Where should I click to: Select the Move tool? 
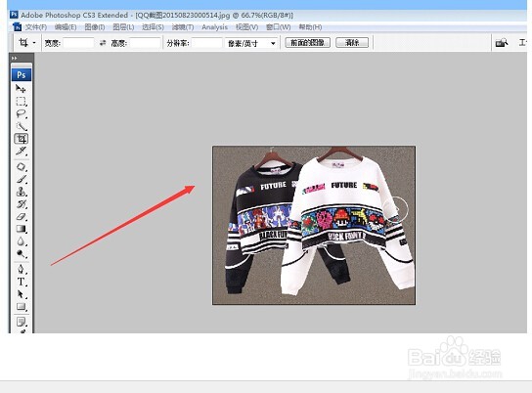pos(22,89)
